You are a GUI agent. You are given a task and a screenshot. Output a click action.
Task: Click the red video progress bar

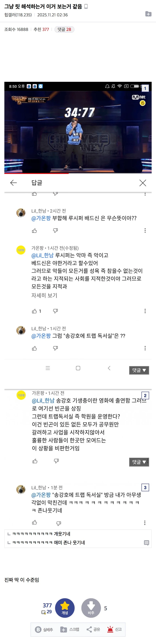click(x=36, y=173)
